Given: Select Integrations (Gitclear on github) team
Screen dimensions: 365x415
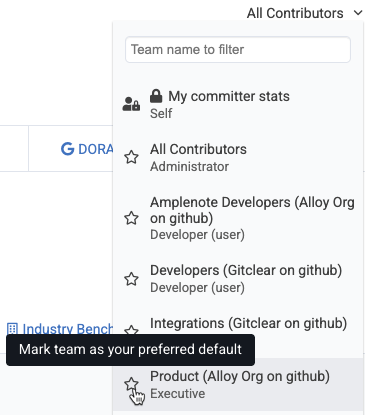Looking at the screenshot, I should point(248,323).
